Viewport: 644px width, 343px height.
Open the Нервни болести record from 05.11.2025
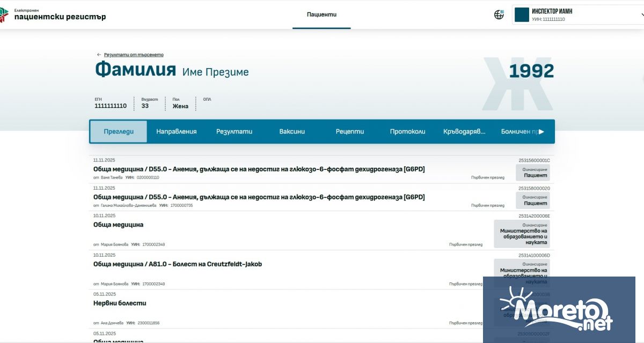tap(119, 303)
